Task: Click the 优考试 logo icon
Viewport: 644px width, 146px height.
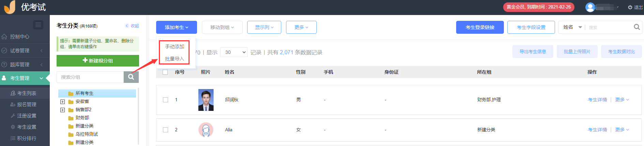Action: click(x=10, y=7)
